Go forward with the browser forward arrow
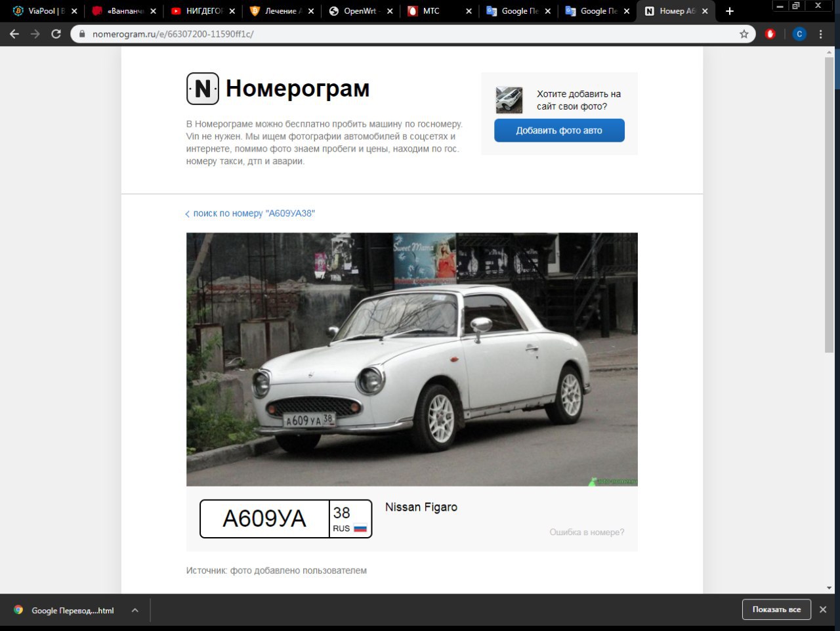Image resolution: width=840 pixels, height=631 pixels. click(35, 34)
